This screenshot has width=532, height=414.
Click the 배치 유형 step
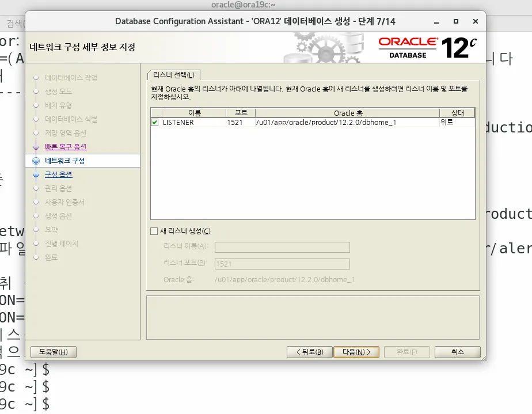[x=58, y=105]
